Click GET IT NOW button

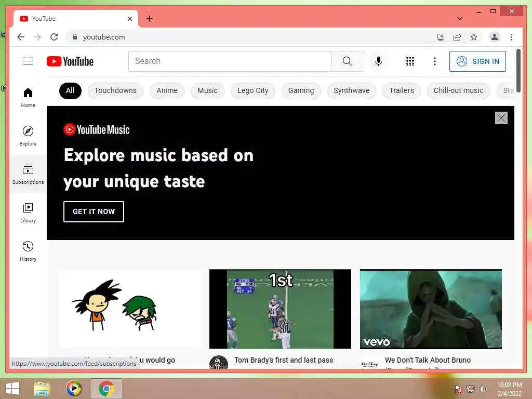coord(94,211)
